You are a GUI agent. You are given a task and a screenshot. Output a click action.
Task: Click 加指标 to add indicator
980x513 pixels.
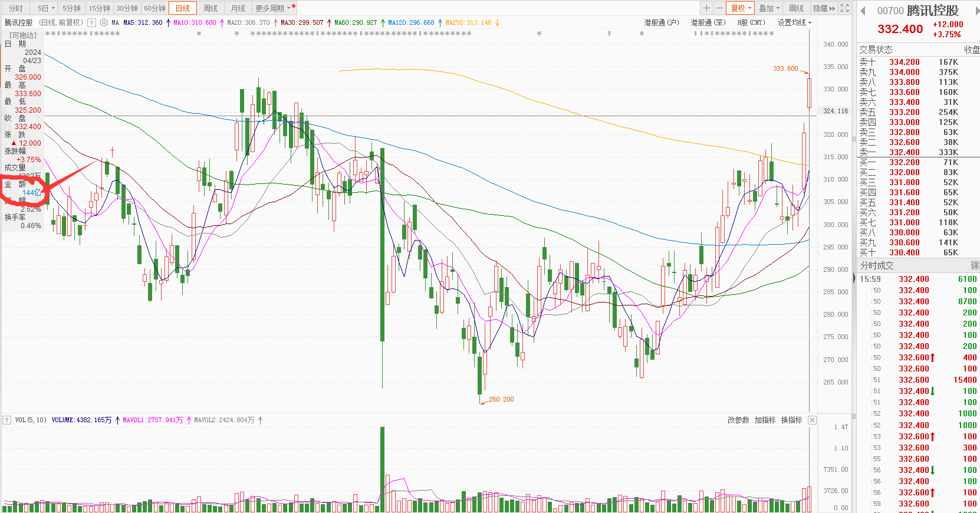[x=765, y=420]
